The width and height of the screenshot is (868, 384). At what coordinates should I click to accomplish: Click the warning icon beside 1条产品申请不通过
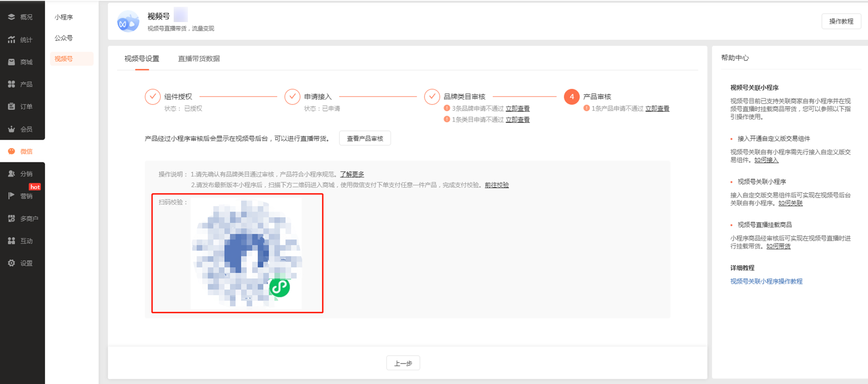[586, 108]
